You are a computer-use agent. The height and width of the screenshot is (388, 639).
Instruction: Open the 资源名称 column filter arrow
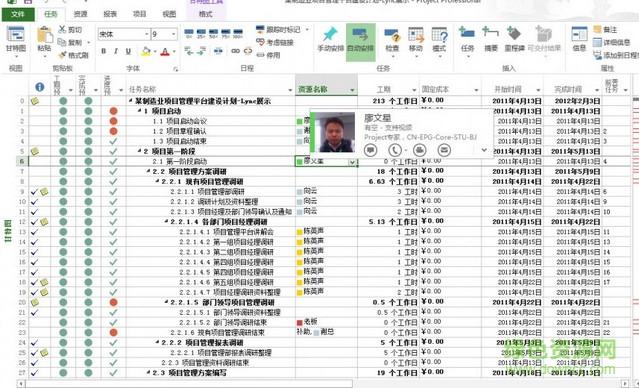[352, 90]
